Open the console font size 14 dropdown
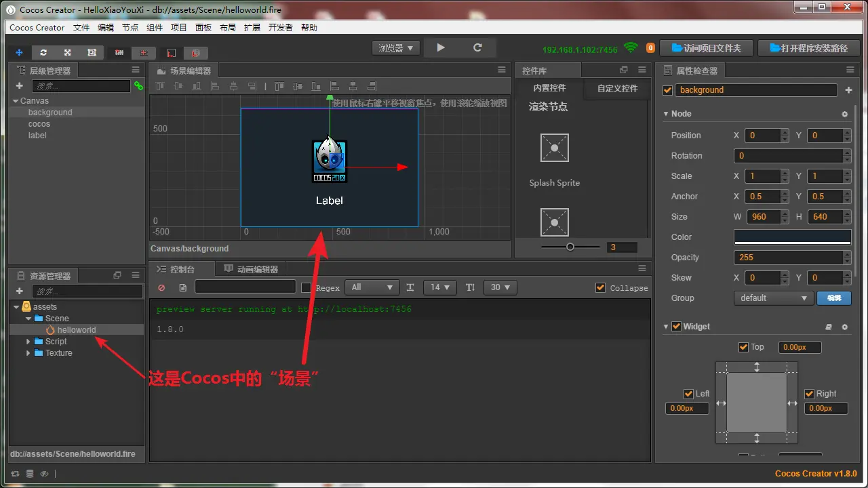This screenshot has height=488, width=868. tap(440, 287)
